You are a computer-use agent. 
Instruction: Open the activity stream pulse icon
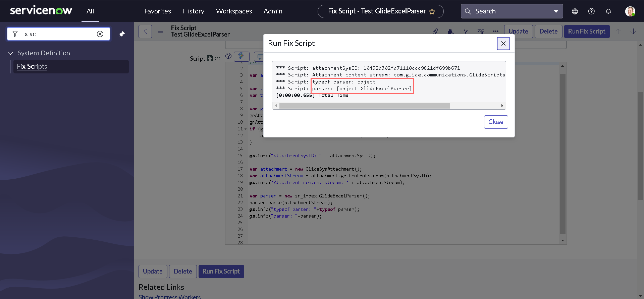pos(466,31)
